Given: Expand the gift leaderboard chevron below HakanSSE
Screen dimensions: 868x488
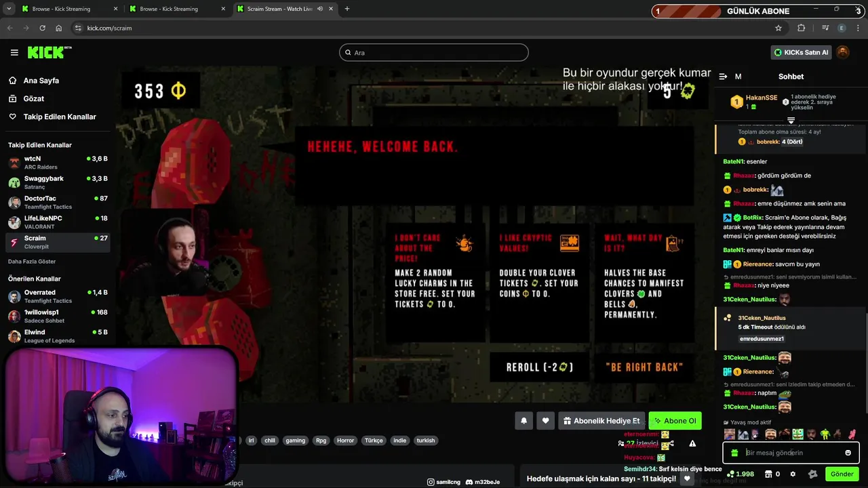Looking at the screenshot, I should (x=791, y=120).
